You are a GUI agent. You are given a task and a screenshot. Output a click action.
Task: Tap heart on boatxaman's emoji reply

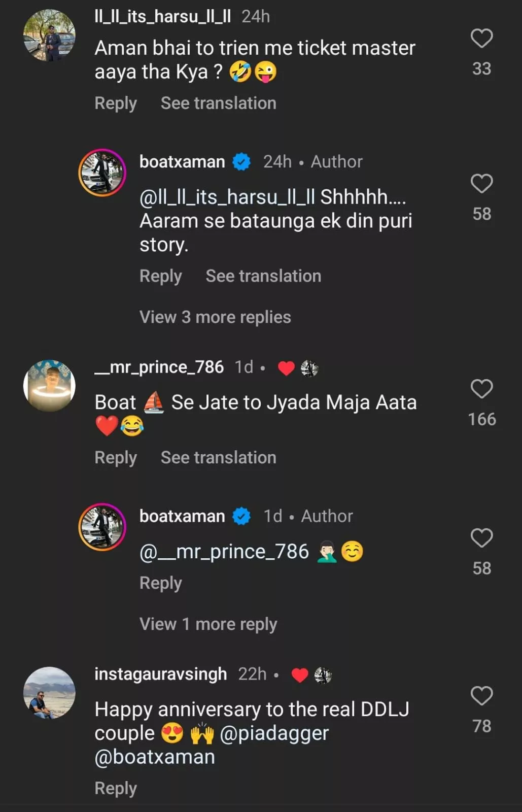point(481,538)
